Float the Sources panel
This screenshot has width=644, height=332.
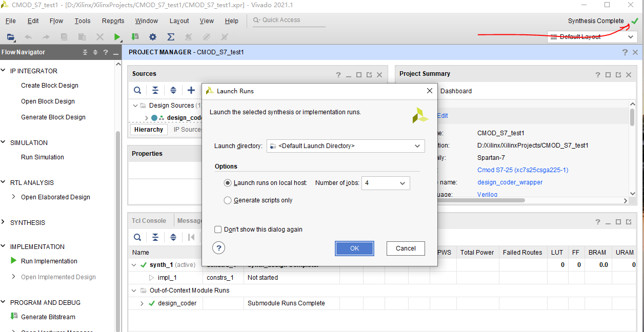[x=369, y=74]
